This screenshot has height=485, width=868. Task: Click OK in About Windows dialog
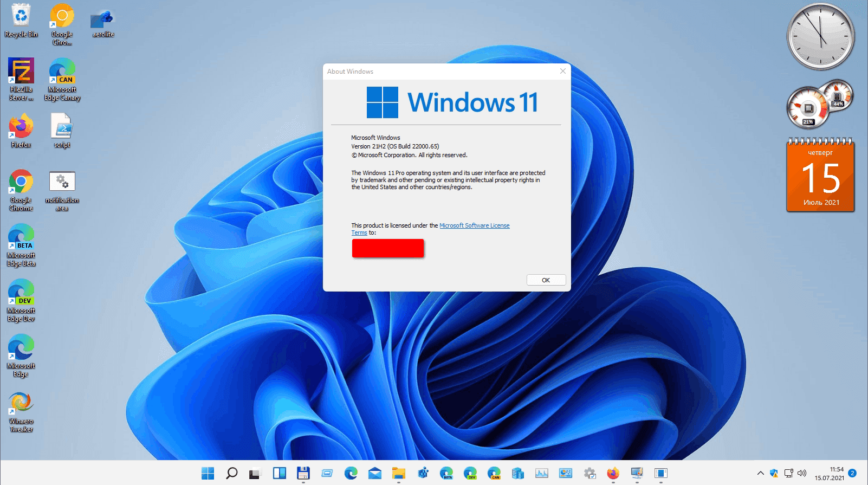click(546, 280)
